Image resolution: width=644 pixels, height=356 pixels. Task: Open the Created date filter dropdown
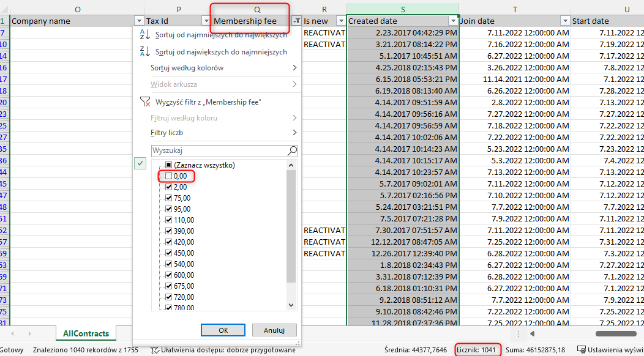pyautogui.click(x=452, y=21)
